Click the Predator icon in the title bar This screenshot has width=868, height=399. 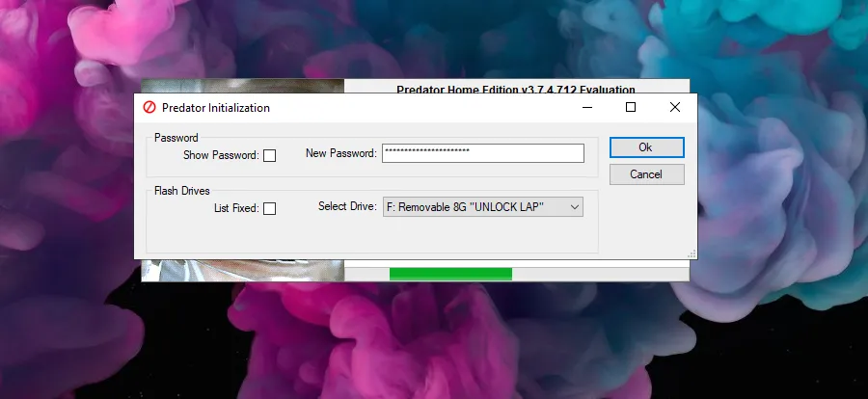[x=149, y=108]
